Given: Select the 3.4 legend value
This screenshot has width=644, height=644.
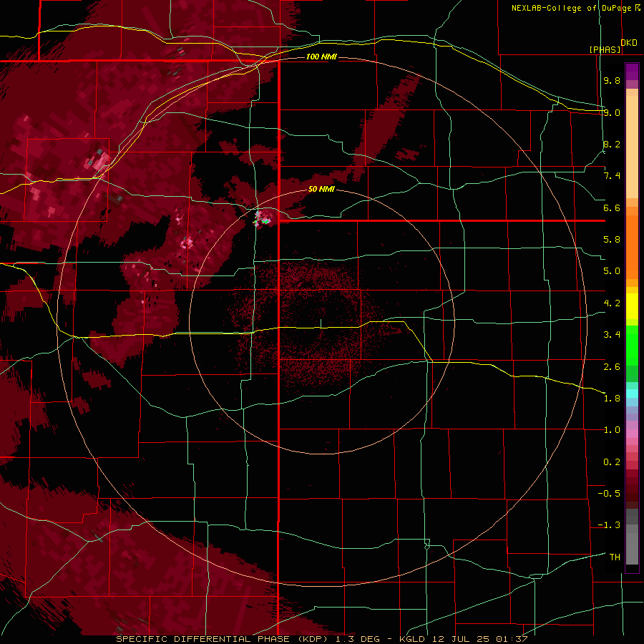Looking at the screenshot, I should 612,335.
